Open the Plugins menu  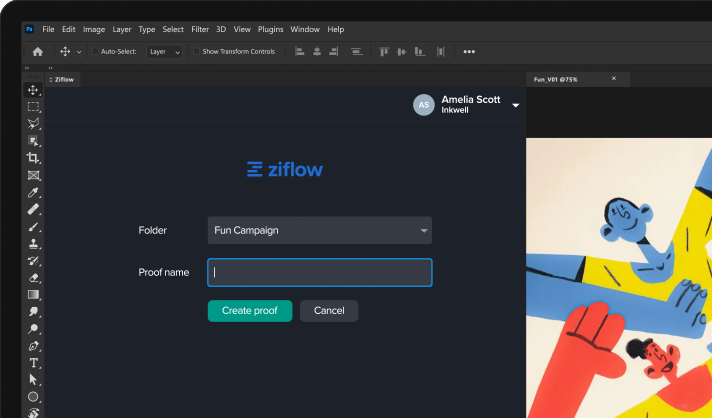(270, 29)
